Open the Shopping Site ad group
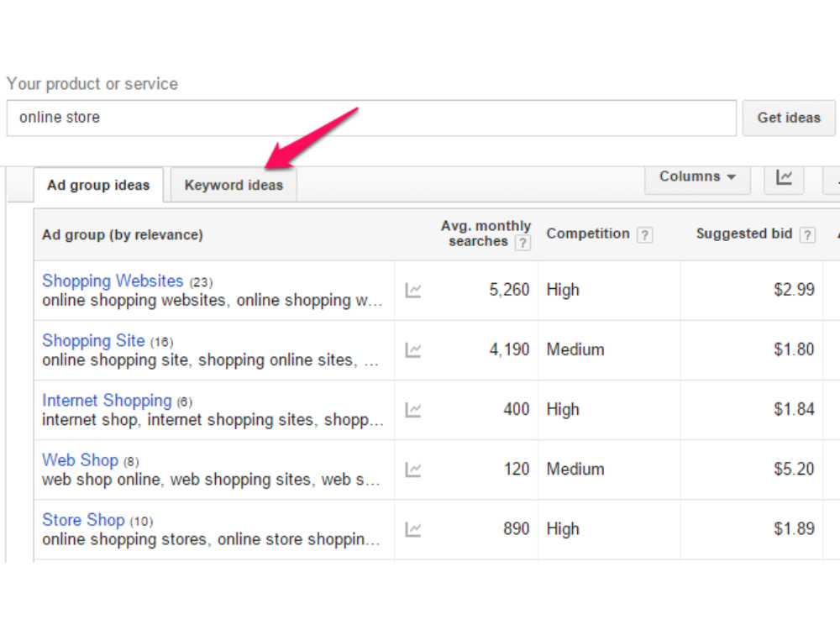 (x=94, y=341)
